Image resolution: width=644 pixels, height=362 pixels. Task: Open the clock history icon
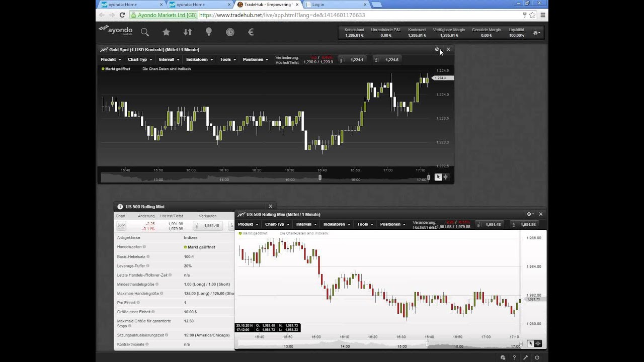(230, 32)
